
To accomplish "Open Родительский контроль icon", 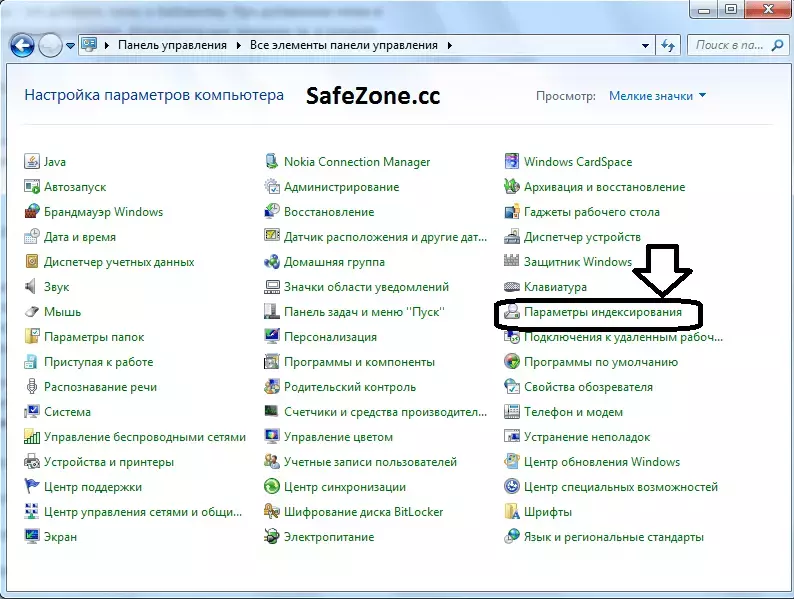I will tap(272, 387).
